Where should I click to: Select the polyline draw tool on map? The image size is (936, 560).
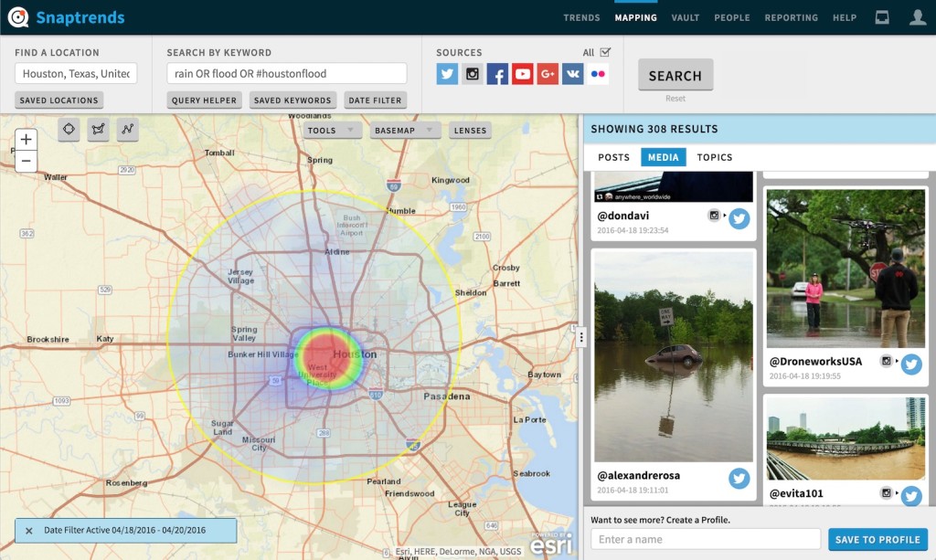point(128,129)
